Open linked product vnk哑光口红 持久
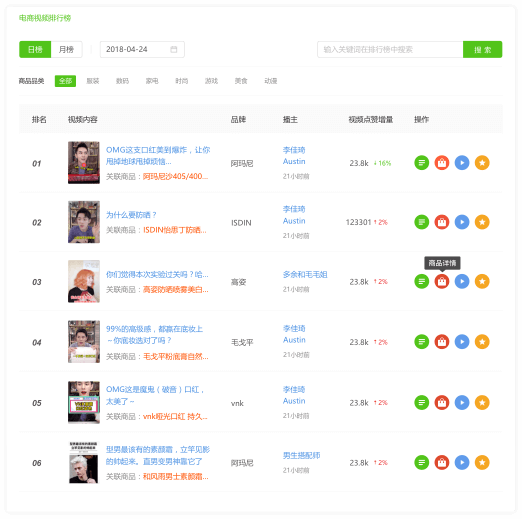522x519 pixels. (x=175, y=416)
